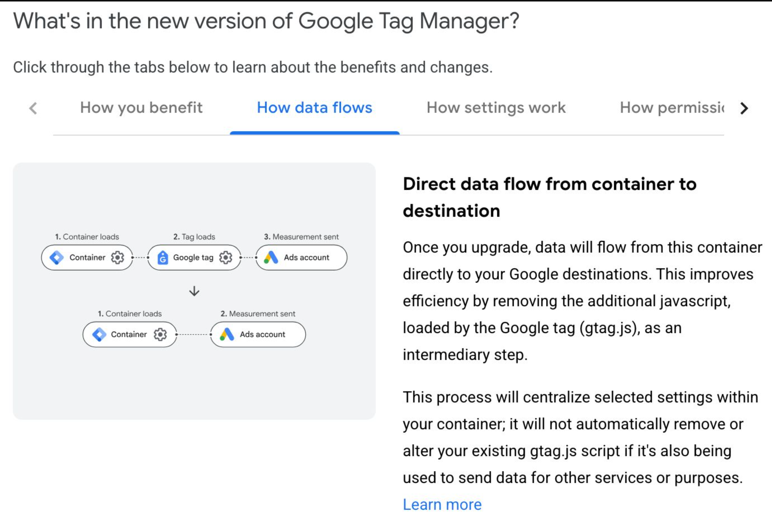This screenshot has height=532, width=772.
Task: Open the partially hidden How permissions tab
Action: pyautogui.click(x=672, y=108)
